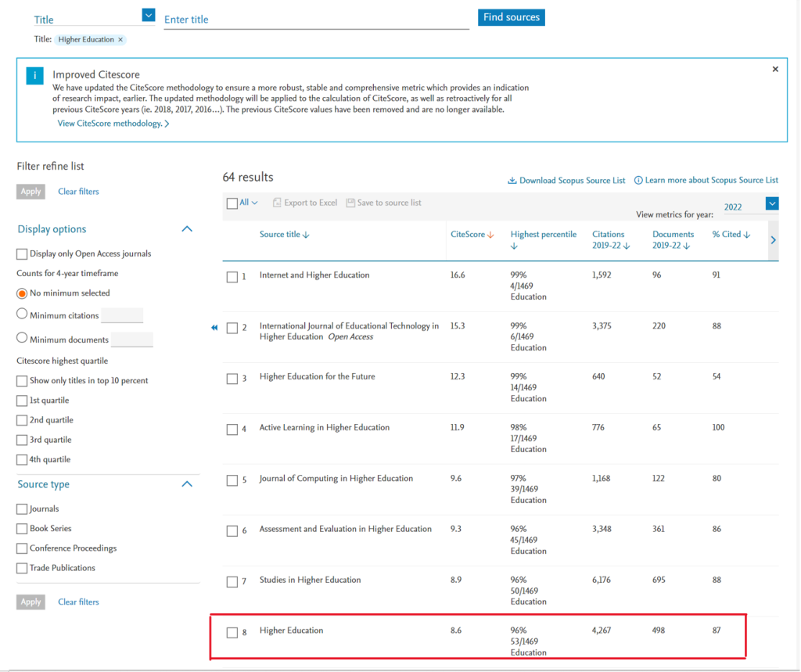Viewport: 801px width, 672px height.
Task: Click Save to source list
Action: pos(383,203)
